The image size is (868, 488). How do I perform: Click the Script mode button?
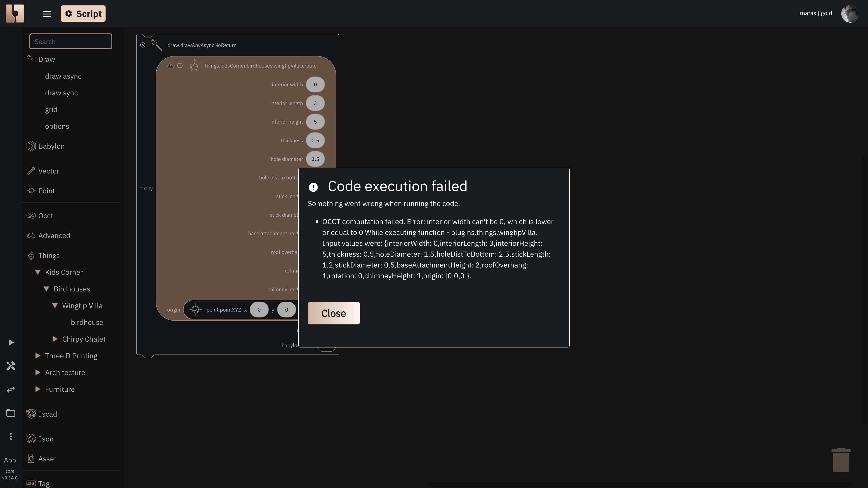(83, 14)
